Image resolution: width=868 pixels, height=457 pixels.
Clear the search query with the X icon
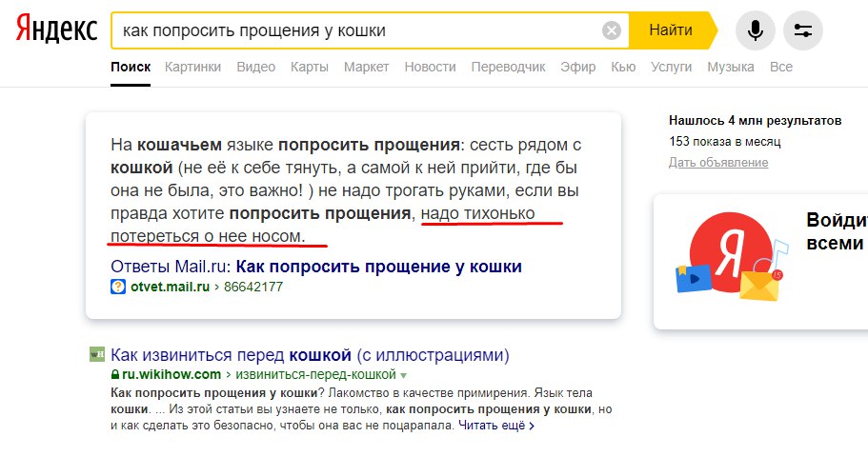[x=611, y=30]
